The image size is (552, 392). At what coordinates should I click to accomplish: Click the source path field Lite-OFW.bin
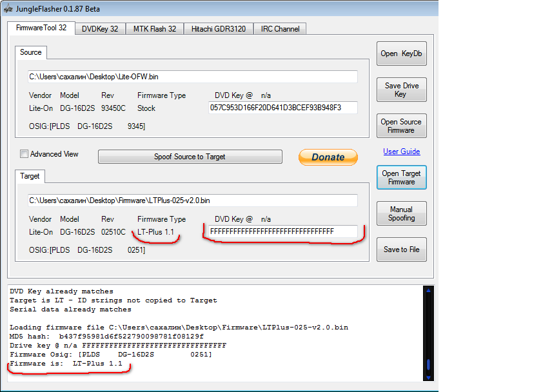193,77
